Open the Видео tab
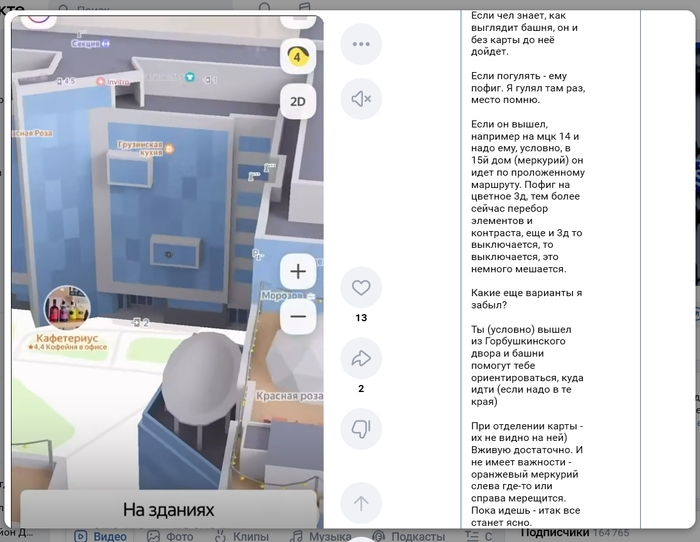Image resolution: width=700 pixels, height=542 pixels. (100, 536)
